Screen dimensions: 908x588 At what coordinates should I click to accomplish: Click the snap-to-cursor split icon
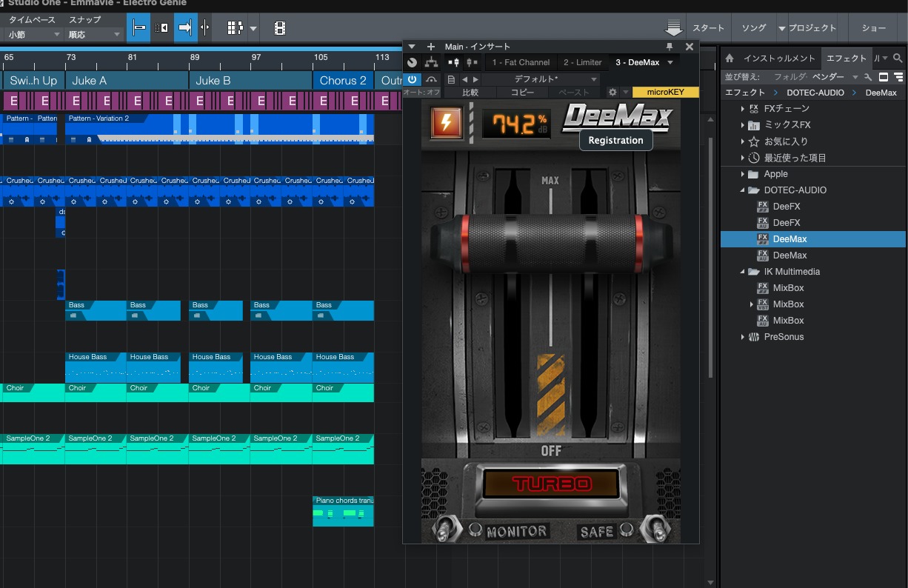[x=205, y=28]
